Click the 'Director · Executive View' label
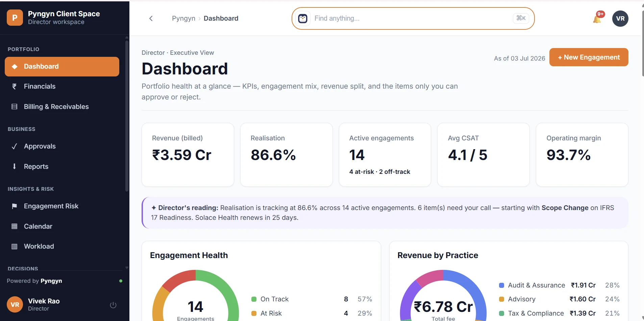This screenshot has height=321, width=644. 178,53
